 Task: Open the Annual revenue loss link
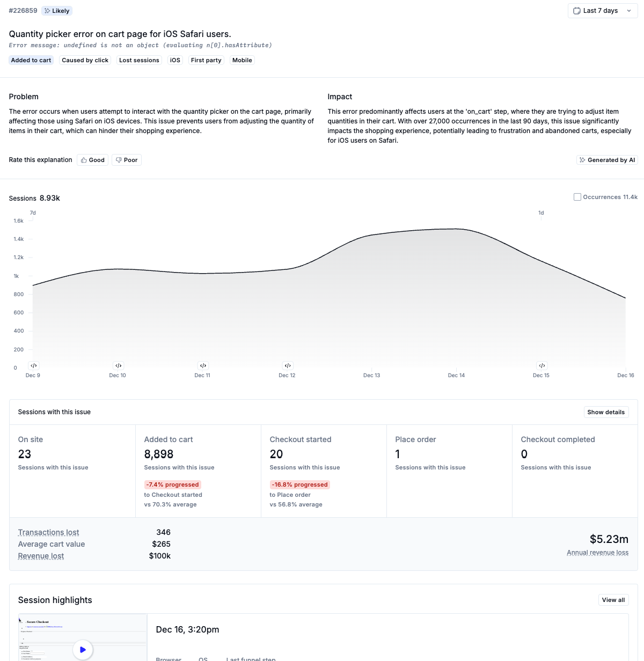click(597, 553)
